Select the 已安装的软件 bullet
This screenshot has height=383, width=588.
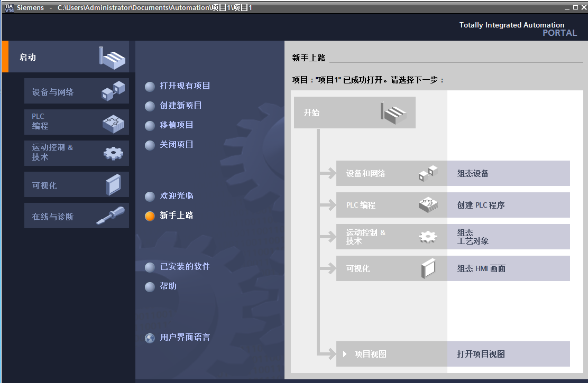150,267
